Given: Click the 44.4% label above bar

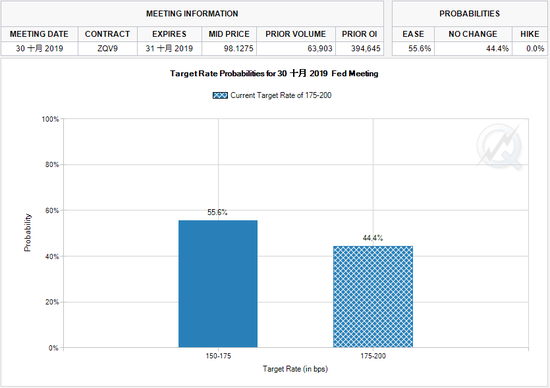Looking at the screenshot, I should tap(373, 238).
